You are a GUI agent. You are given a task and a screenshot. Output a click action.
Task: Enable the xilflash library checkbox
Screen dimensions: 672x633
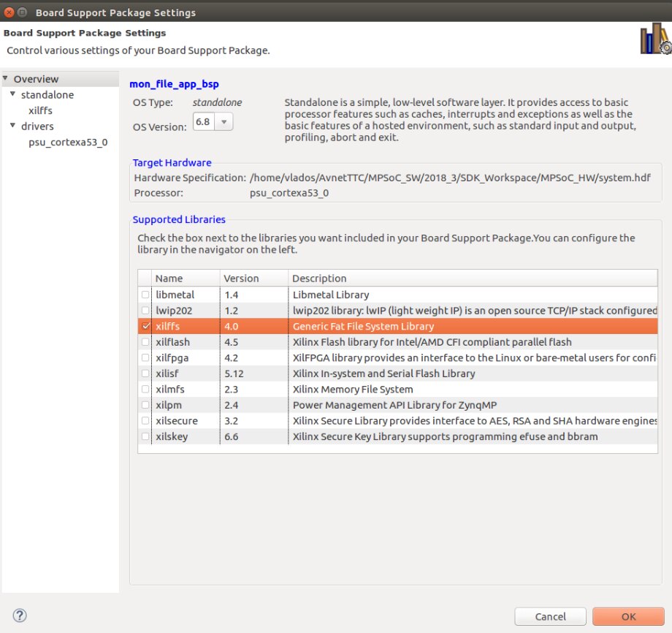click(145, 342)
